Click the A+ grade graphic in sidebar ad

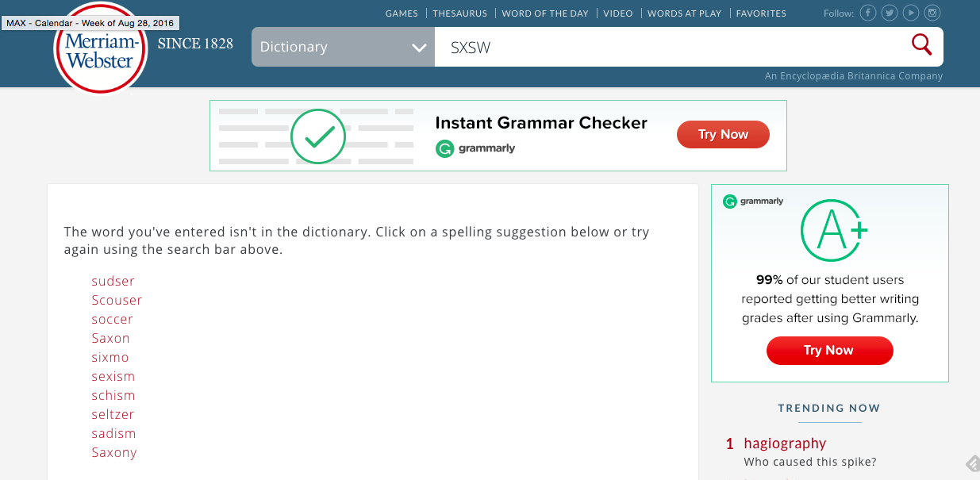point(833,230)
